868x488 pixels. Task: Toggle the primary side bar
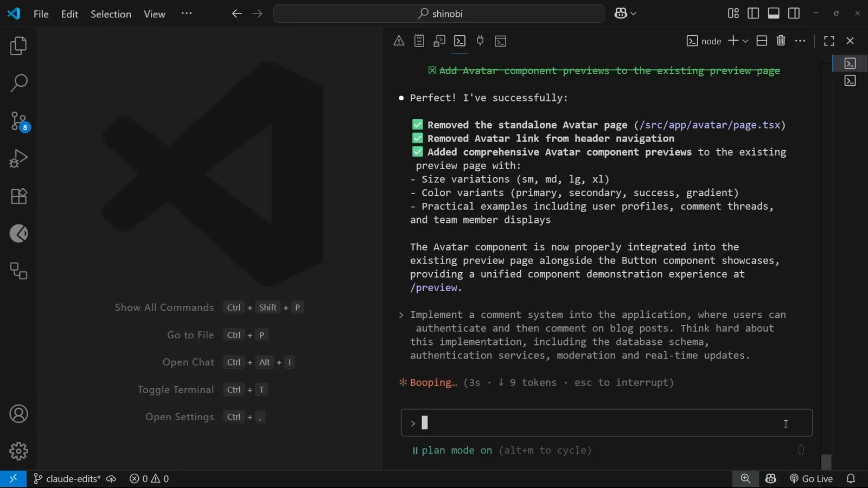point(753,14)
